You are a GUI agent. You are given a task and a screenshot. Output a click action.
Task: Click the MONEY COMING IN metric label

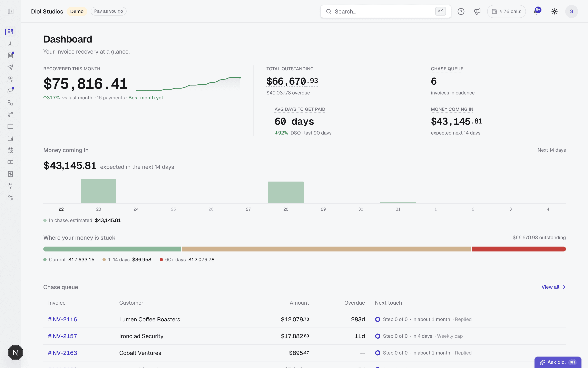pyautogui.click(x=452, y=109)
